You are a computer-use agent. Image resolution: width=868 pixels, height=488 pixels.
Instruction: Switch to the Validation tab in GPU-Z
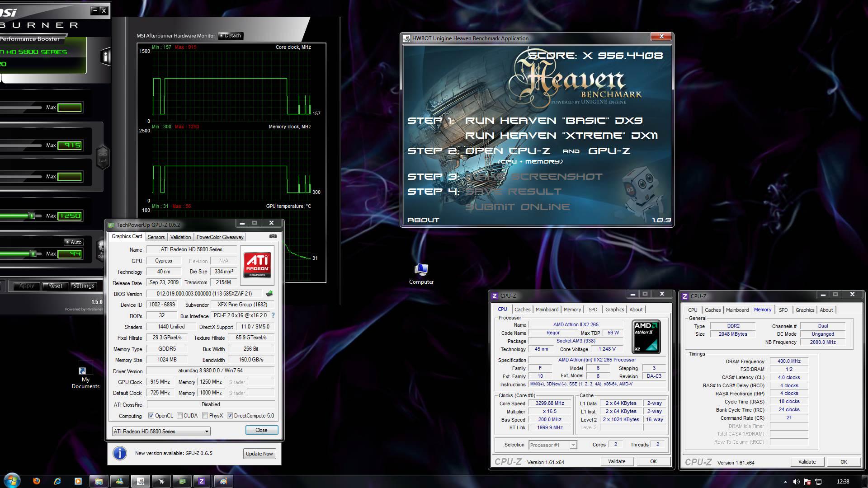[x=181, y=237]
